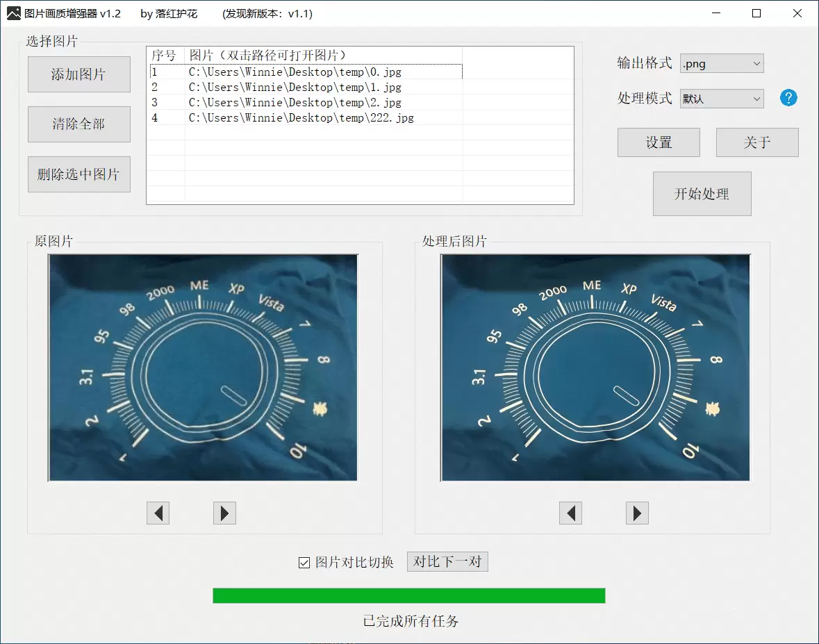Click the app icon in the title bar
This screenshot has width=819, height=644.
click(14, 14)
